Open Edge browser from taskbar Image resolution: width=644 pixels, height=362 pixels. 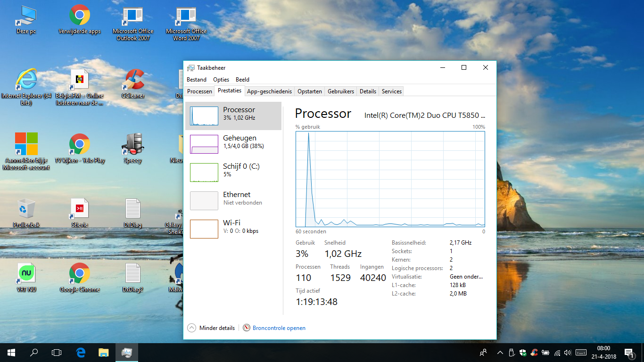click(x=81, y=353)
